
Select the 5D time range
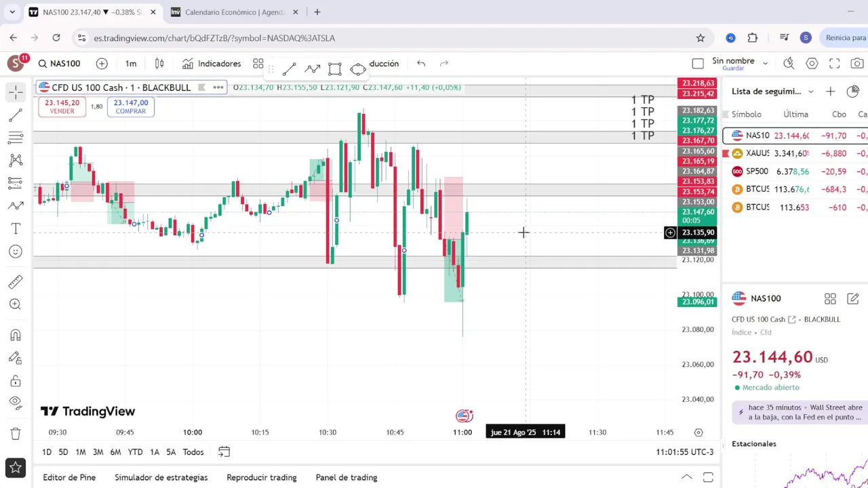click(63, 452)
